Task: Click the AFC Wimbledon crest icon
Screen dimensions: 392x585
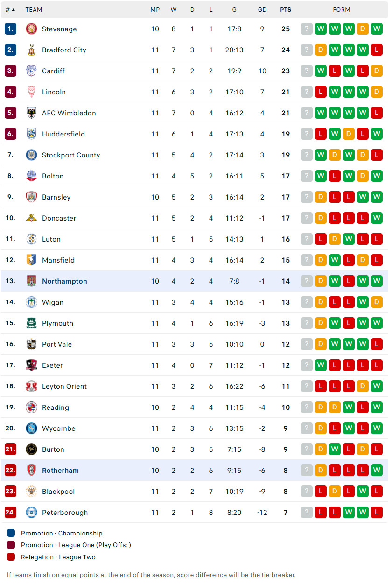Action: click(31, 113)
